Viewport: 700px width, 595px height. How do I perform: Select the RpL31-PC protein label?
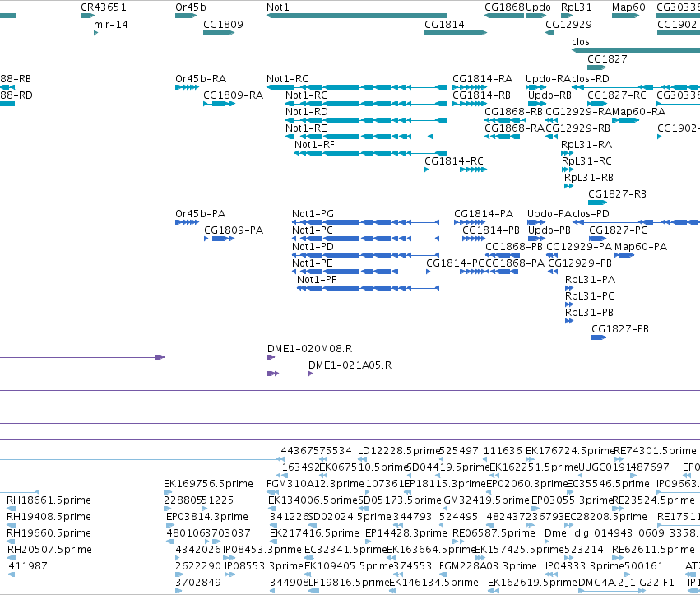590,296
